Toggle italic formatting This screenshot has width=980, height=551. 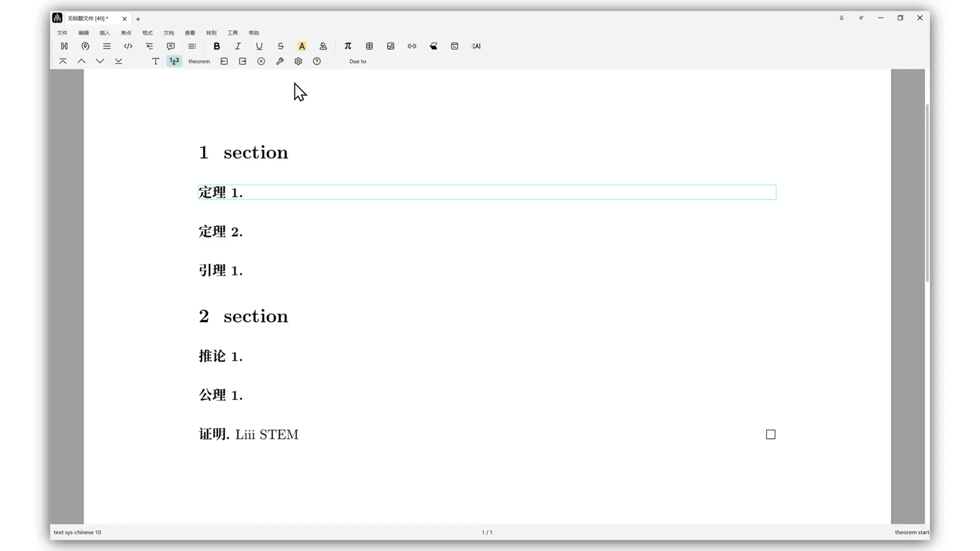[238, 46]
